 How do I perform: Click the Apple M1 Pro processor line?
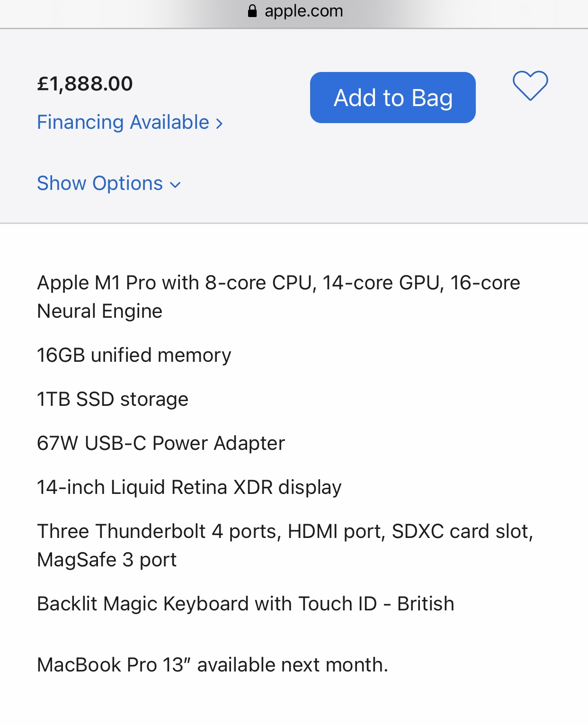pos(278,283)
